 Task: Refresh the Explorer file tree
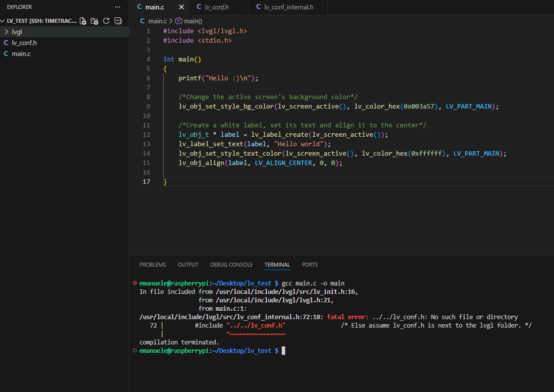point(106,21)
